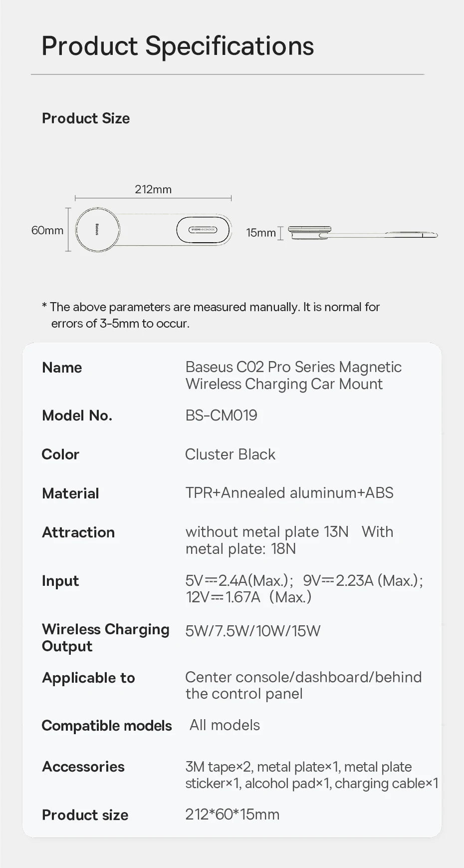
Task: Click the Accessories list text
Action: pos(311,775)
